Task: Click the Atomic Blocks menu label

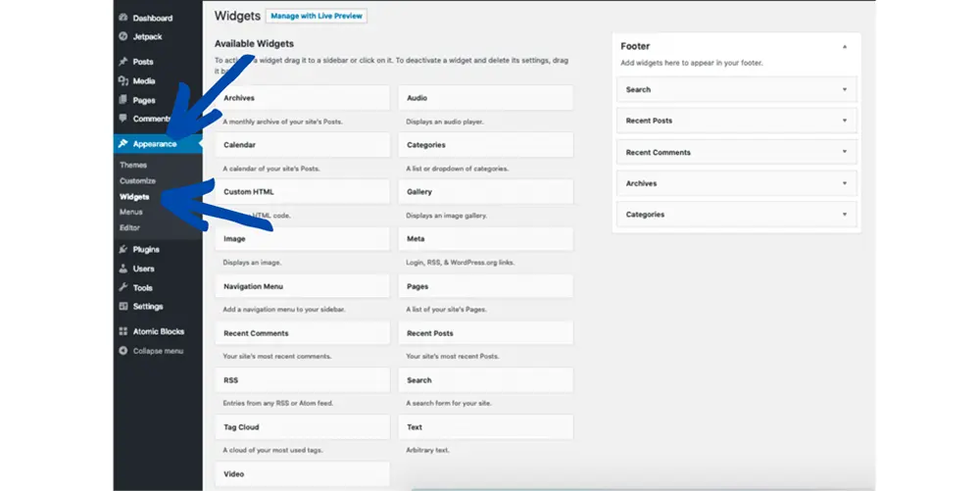Action: [159, 331]
